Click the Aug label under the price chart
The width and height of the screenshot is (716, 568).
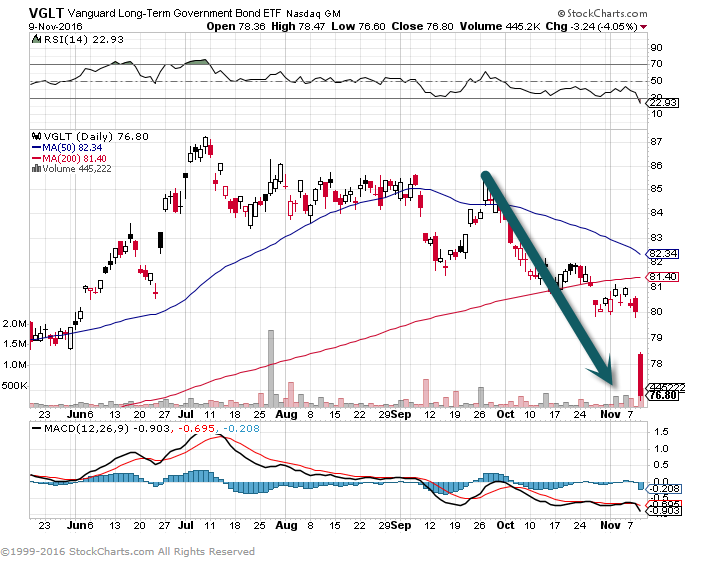286,415
